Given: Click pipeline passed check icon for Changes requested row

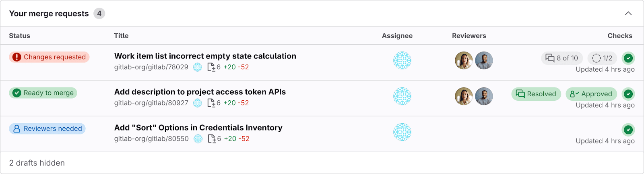Looking at the screenshot, I should tap(628, 58).
